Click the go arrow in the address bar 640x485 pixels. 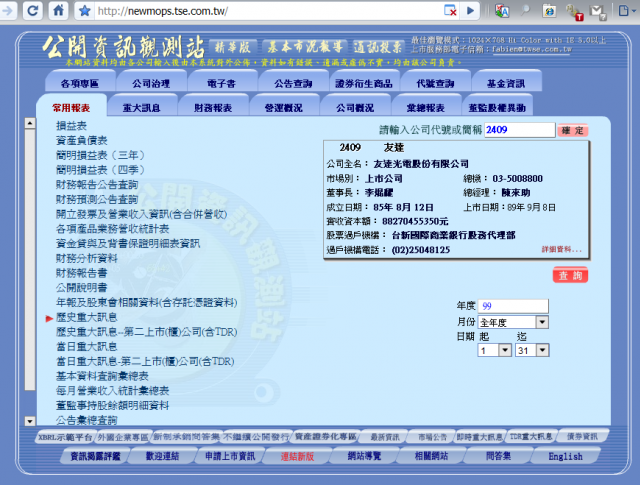tap(470, 11)
